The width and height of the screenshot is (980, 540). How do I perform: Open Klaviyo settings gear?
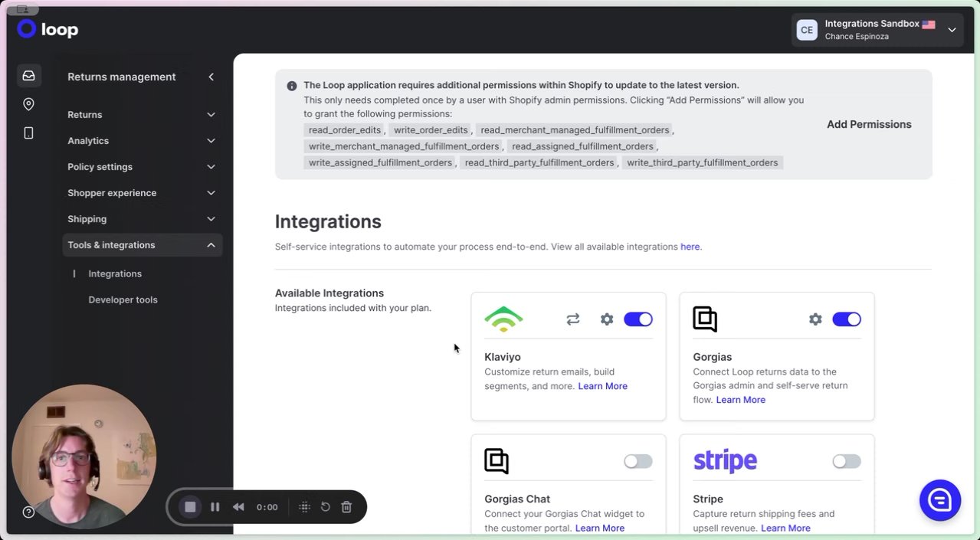click(607, 319)
